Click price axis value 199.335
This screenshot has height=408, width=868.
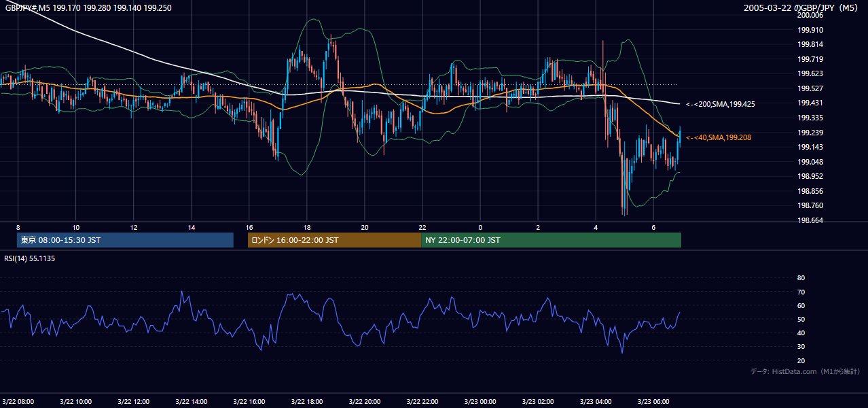(810, 118)
